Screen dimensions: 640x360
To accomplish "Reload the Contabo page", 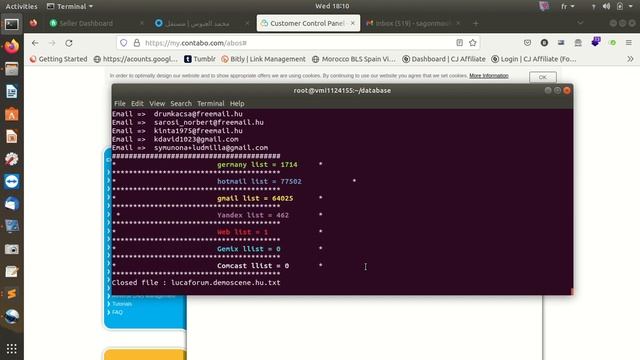I will (x=69, y=43).
